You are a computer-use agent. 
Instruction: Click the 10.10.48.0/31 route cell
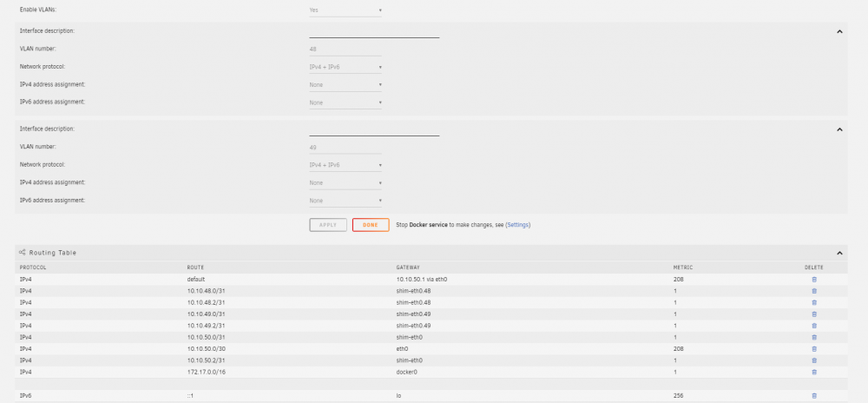[x=206, y=291]
